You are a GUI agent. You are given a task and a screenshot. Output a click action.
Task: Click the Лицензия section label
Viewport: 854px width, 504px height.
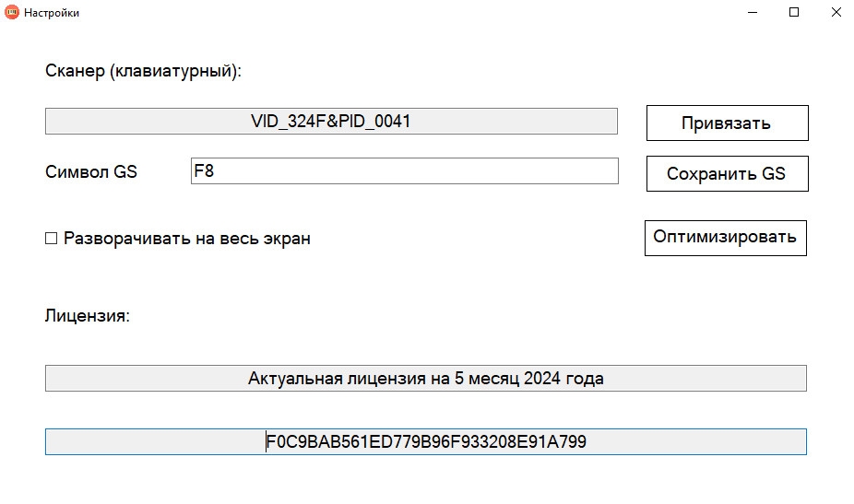[x=88, y=316]
